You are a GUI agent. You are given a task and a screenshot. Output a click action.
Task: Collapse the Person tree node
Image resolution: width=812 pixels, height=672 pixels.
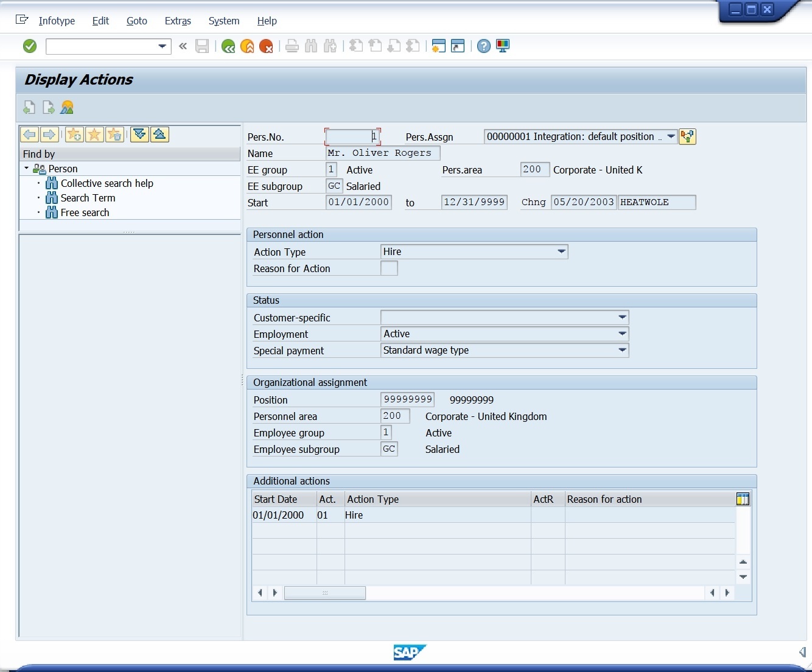click(x=27, y=169)
